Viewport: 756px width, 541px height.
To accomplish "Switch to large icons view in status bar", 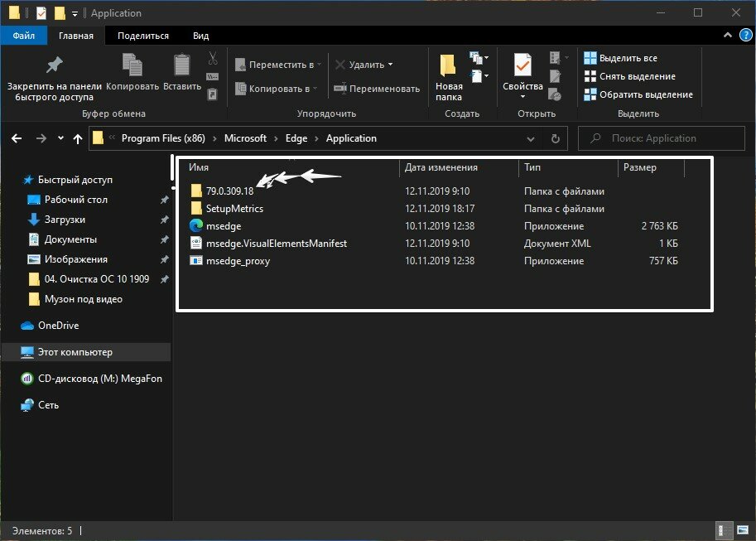I will click(x=743, y=530).
